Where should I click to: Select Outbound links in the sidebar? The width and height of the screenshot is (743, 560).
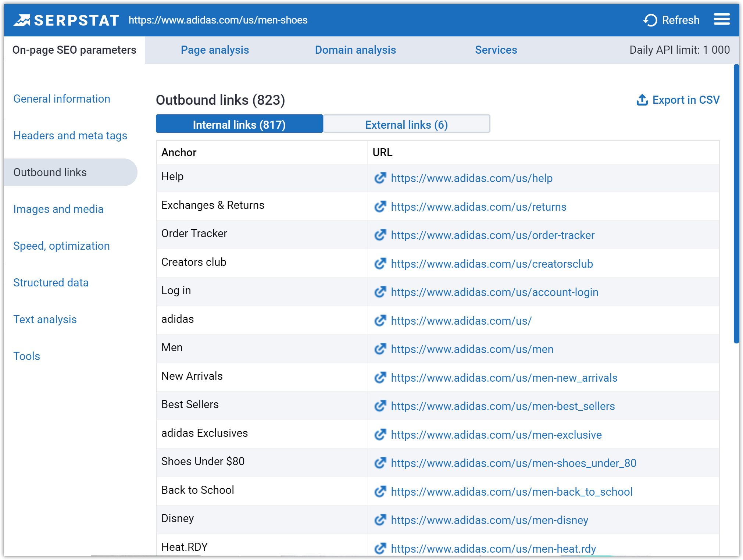pos(70,172)
